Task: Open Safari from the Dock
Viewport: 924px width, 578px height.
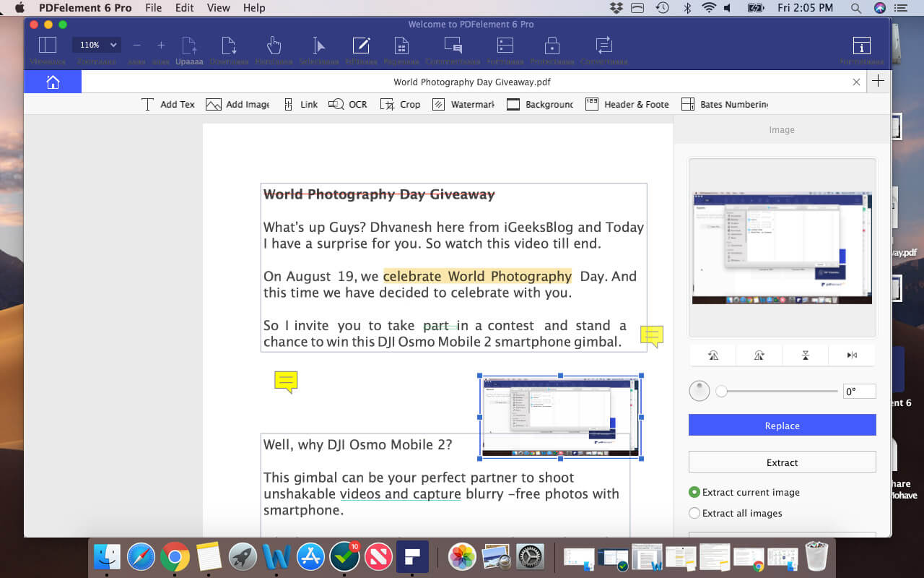Action: pyautogui.click(x=141, y=557)
